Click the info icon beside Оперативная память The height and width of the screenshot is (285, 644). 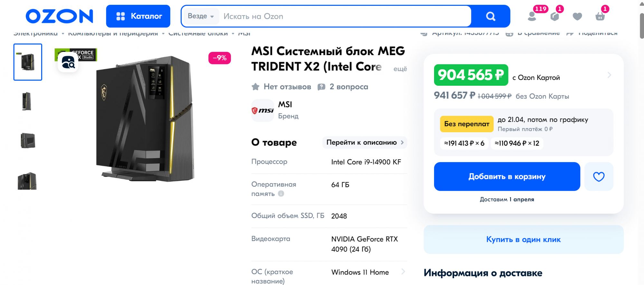(x=281, y=194)
